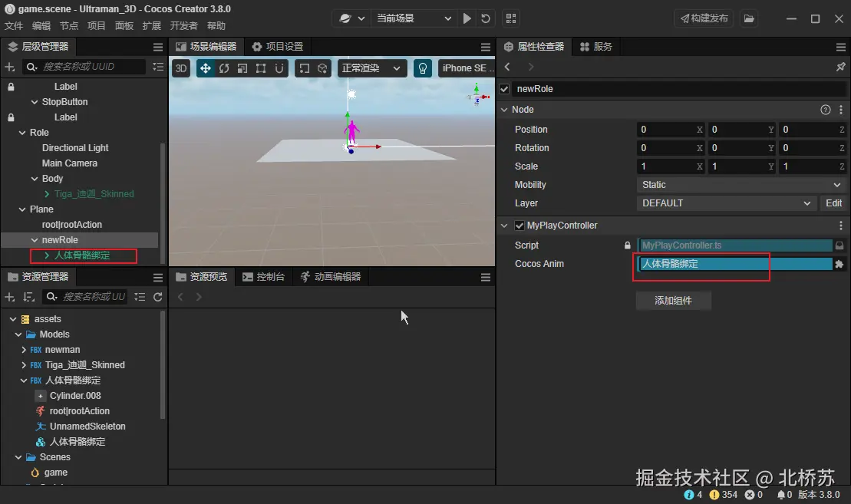Open the 节点 menu
The height and width of the screenshot is (504, 851).
click(69, 26)
